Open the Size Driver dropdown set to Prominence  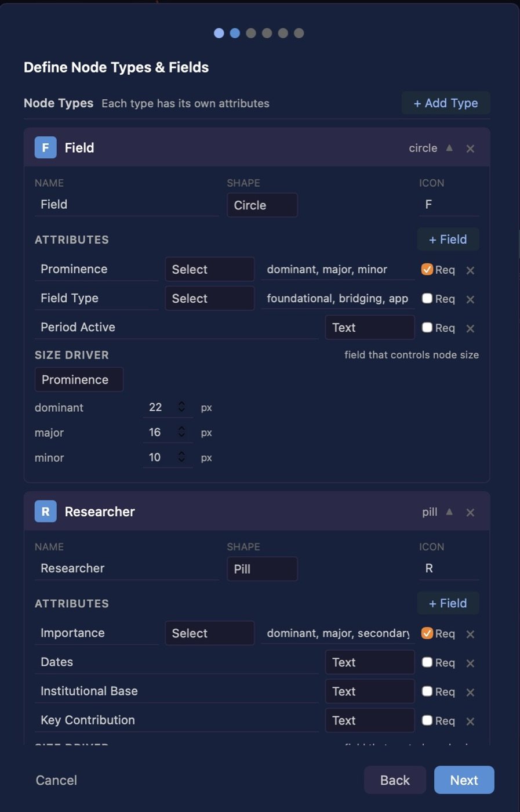tap(79, 379)
